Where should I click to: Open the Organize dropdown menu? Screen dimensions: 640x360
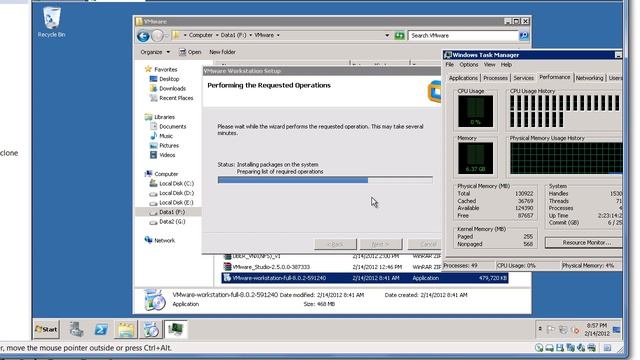click(155, 52)
